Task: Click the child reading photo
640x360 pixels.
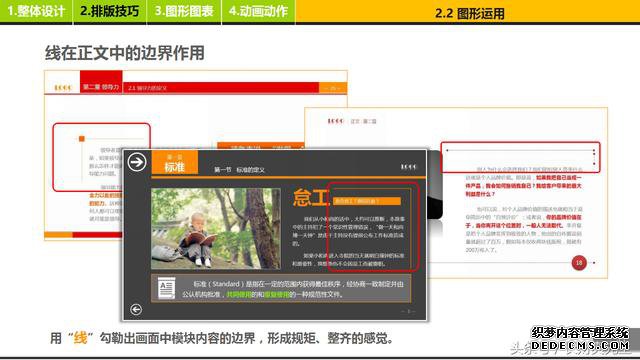Action: pos(216,228)
